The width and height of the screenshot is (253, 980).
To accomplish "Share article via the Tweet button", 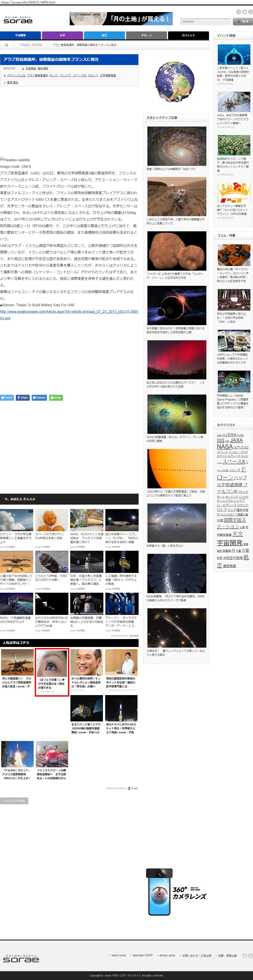I will [x=7, y=398].
